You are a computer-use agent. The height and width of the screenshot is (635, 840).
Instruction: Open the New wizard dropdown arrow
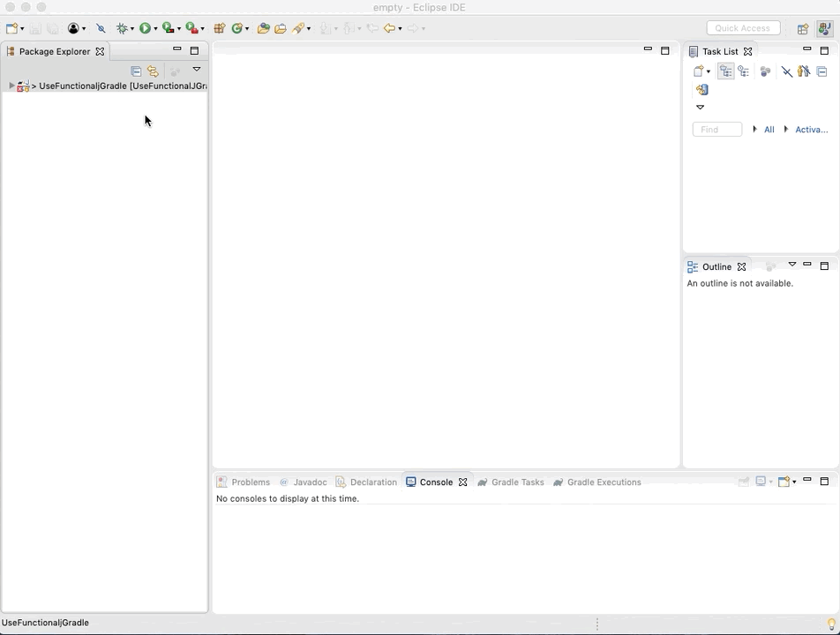22,29
